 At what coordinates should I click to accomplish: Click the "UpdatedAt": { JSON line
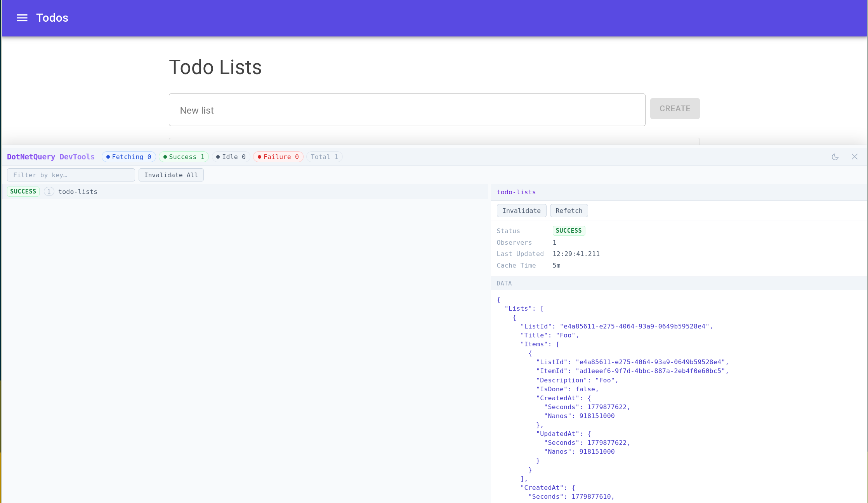(x=563, y=434)
